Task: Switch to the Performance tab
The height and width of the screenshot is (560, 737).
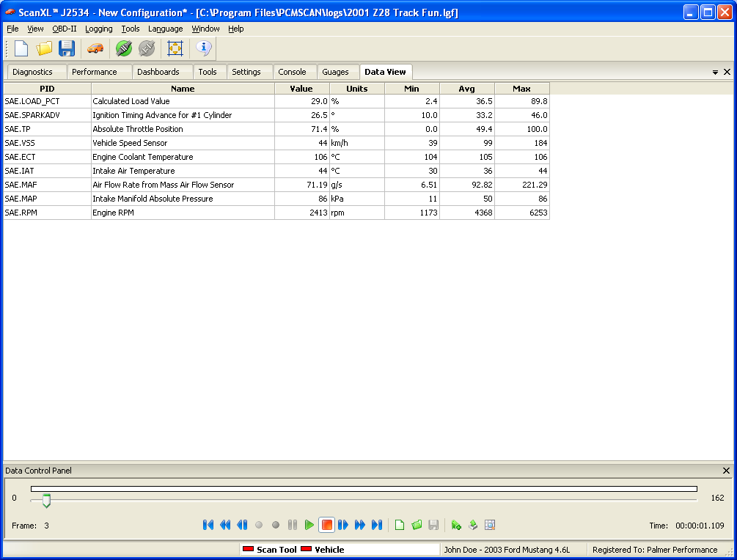Action: pyautogui.click(x=100, y=72)
